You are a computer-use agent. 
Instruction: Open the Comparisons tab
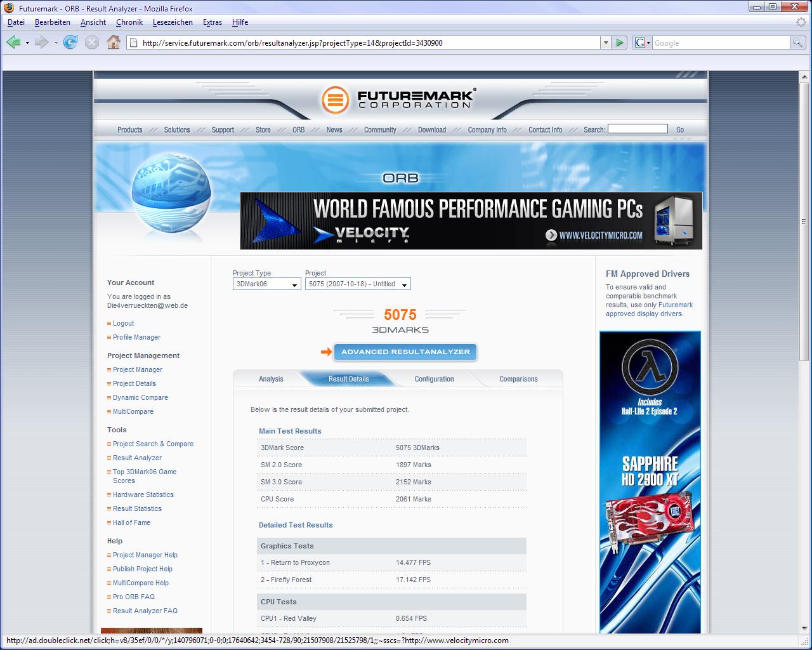[518, 379]
